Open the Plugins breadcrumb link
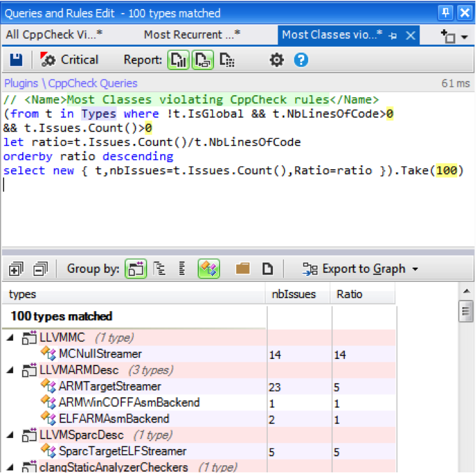 (x=21, y=83)
